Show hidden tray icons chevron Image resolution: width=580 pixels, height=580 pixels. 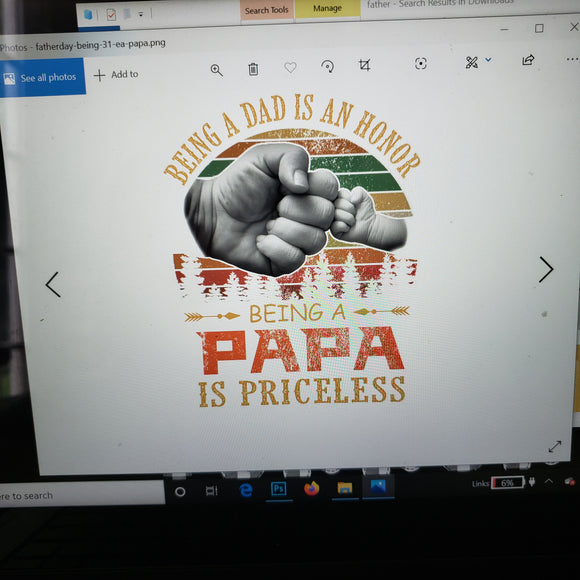coord(549,481)
